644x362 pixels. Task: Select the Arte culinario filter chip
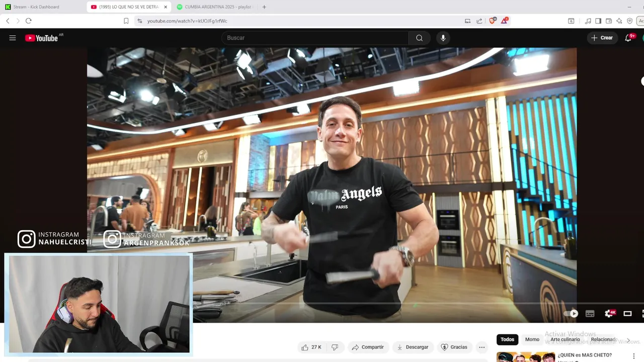coord(565,339)
